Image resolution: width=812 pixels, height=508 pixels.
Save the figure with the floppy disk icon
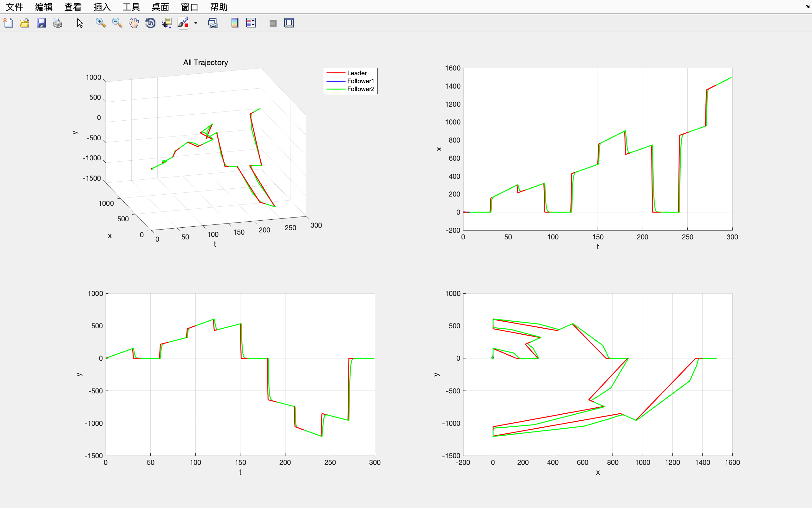41,23
